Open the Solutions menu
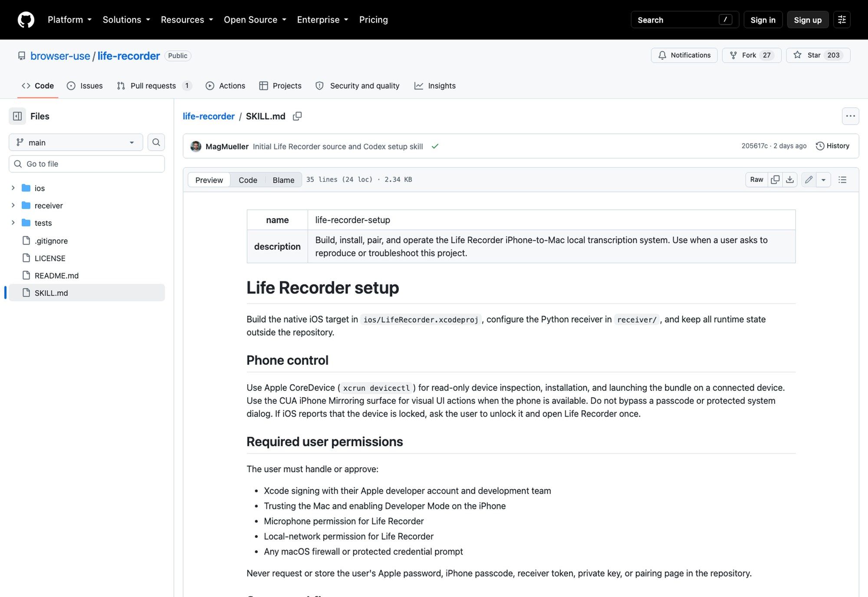The height and width of the screenshot is (597, 868). (x=126, y=20)
